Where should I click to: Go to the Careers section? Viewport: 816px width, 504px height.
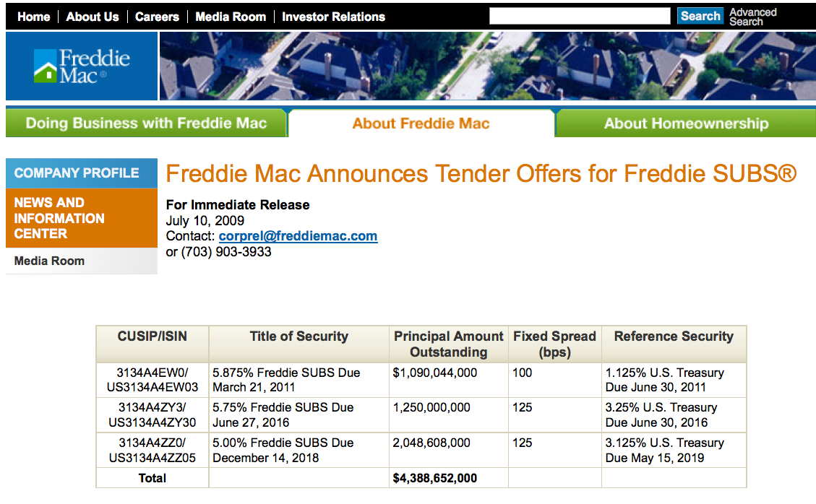[x=157, y=16]
